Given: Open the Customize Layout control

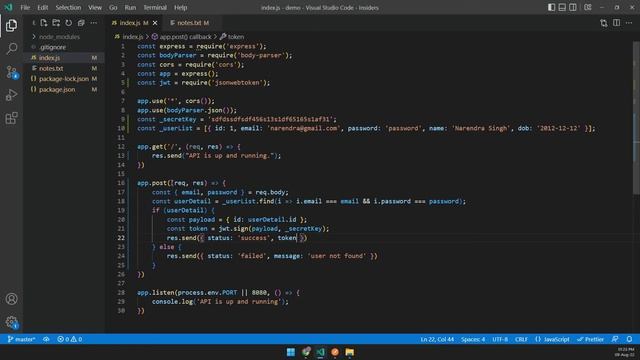Looking at the screenshot, I should pos(588,7).
